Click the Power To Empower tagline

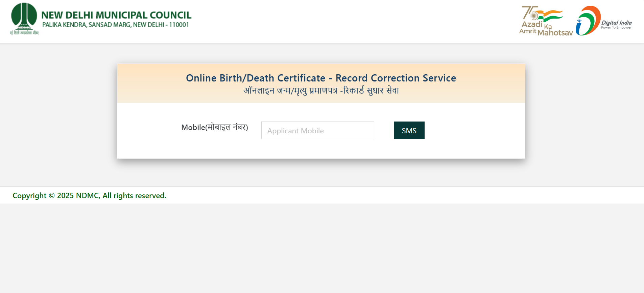[x=616, y=28]
